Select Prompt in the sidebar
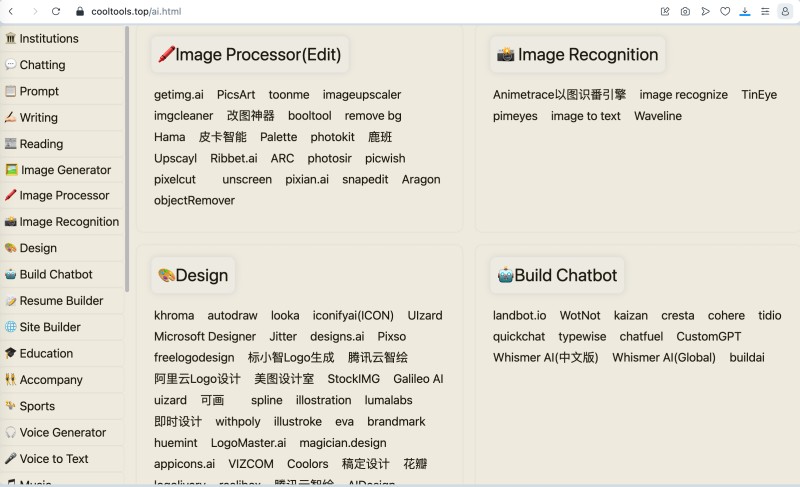The width and height of the screenshot is (800, 487). tap(62, 91)
